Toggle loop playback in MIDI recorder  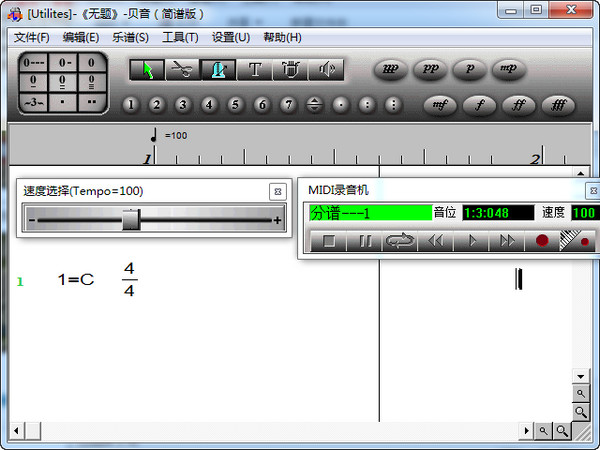pos(400,241)
